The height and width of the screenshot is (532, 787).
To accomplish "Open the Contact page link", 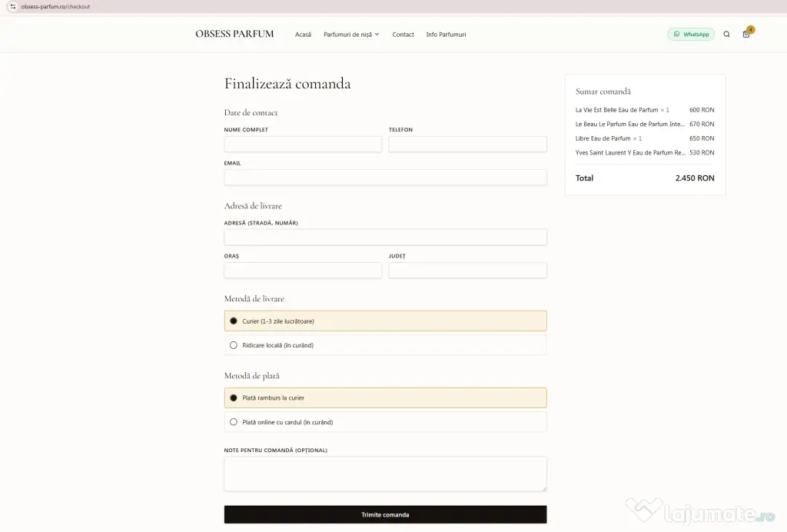I will pyautogui.click(x=403, y=35).
